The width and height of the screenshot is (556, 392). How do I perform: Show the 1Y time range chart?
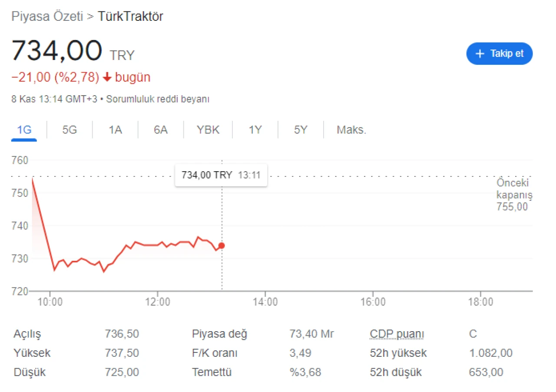pyautogui.click(x=255, y=130)
